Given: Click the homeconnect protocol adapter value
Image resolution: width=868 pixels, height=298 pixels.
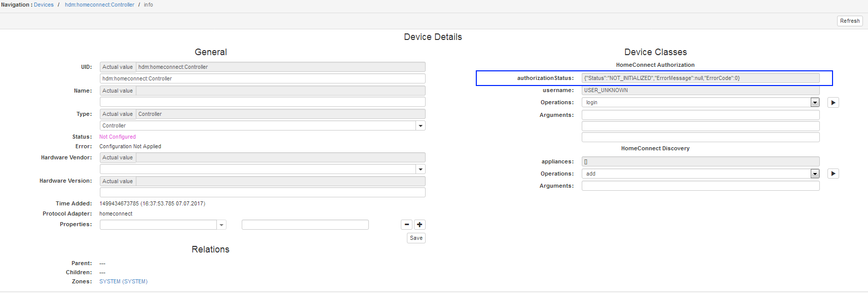Looking at the screenshot, I should coord(116,214).
